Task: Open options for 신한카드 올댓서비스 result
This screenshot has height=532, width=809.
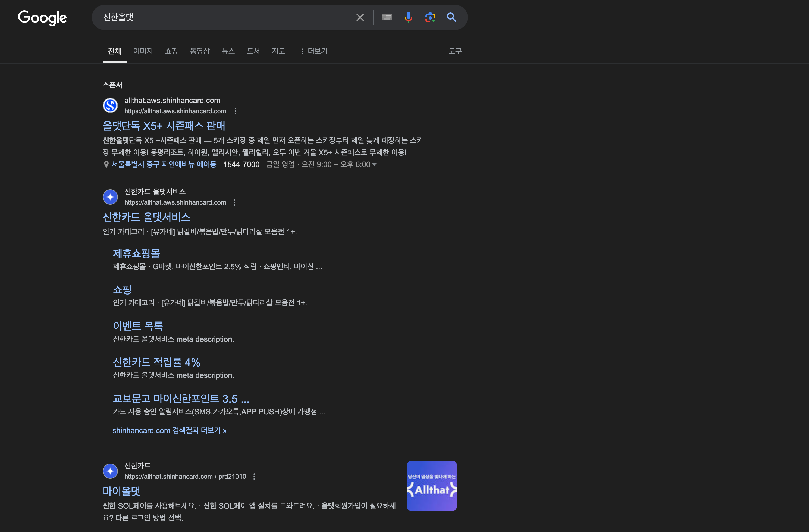Action: click(x=234, y=203)
